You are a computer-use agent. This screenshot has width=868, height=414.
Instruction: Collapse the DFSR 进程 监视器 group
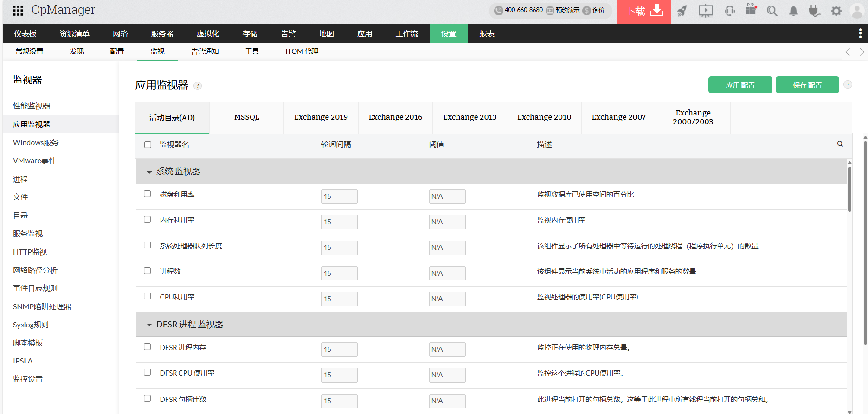coord(149,325)
